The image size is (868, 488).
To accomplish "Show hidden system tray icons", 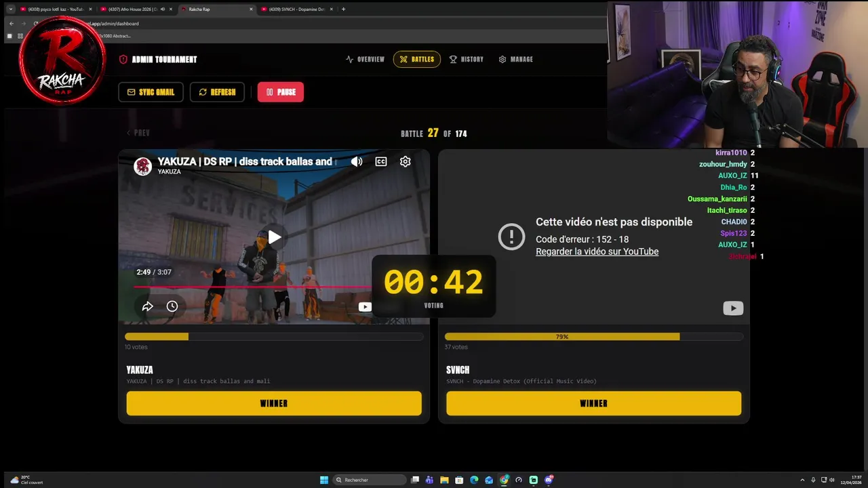I will 802,480.
